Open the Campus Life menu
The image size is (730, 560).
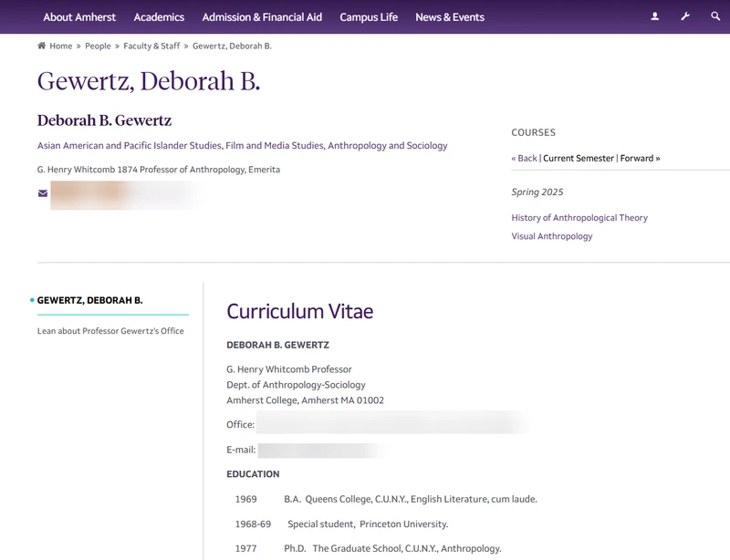(369, 17)
